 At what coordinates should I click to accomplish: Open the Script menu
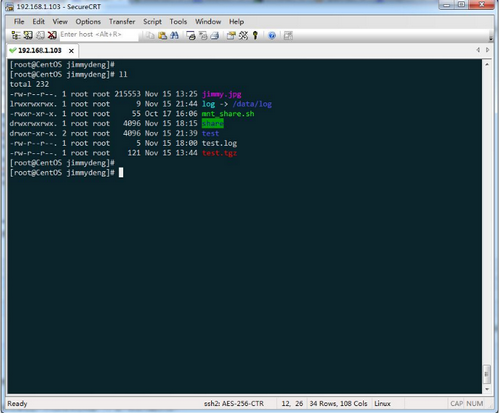coord(152,22)
